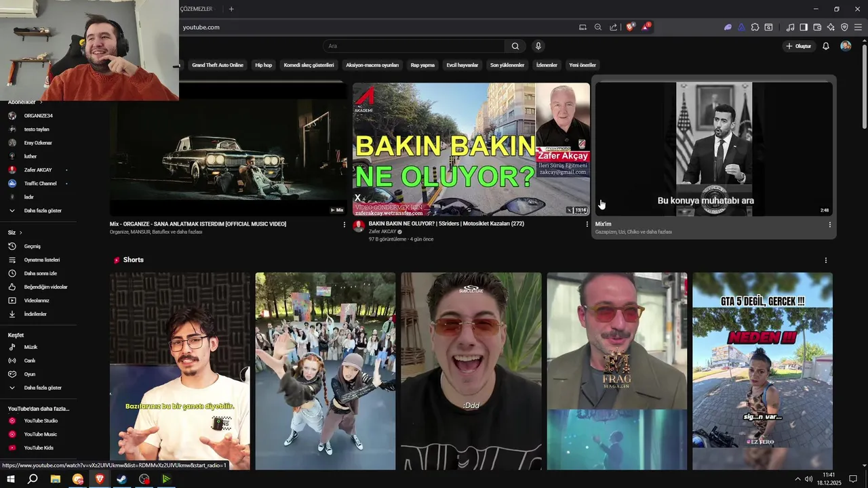The height and width of the screenshot is (488, 868).
Task: Start voice search with the microphone icon
Action: pos(538,46)
